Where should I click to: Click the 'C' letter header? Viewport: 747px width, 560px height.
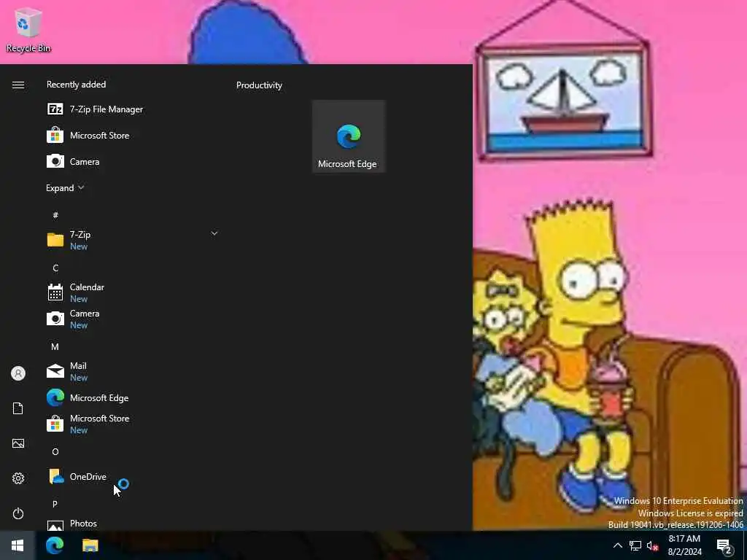click(55, 268)
